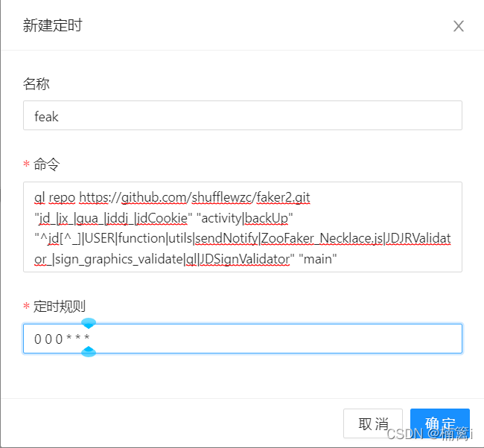Click the 定时规则 cron expression field
The image size is (484, 448).
pyautogui.click(x=242, y=339)
